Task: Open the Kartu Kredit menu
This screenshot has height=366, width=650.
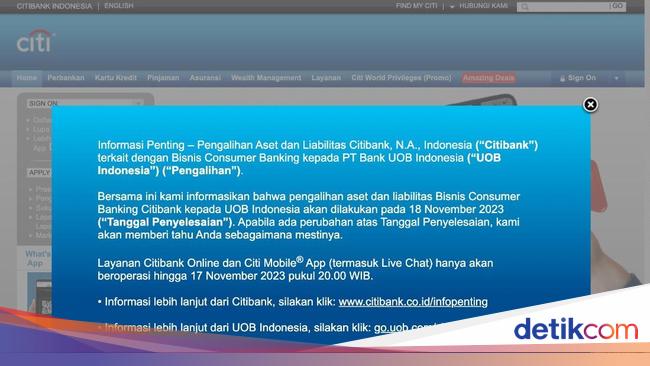Action: point(115,78)
